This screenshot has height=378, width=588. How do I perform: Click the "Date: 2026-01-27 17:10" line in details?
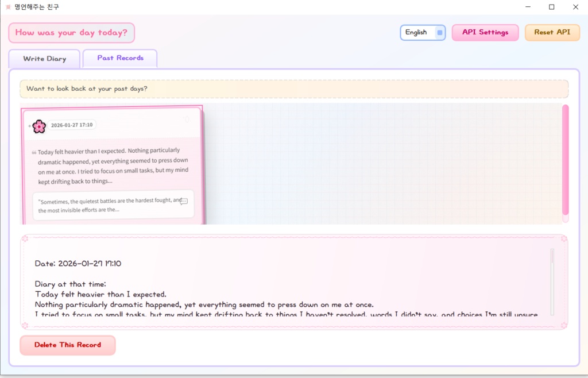click(x=78, y=264)
